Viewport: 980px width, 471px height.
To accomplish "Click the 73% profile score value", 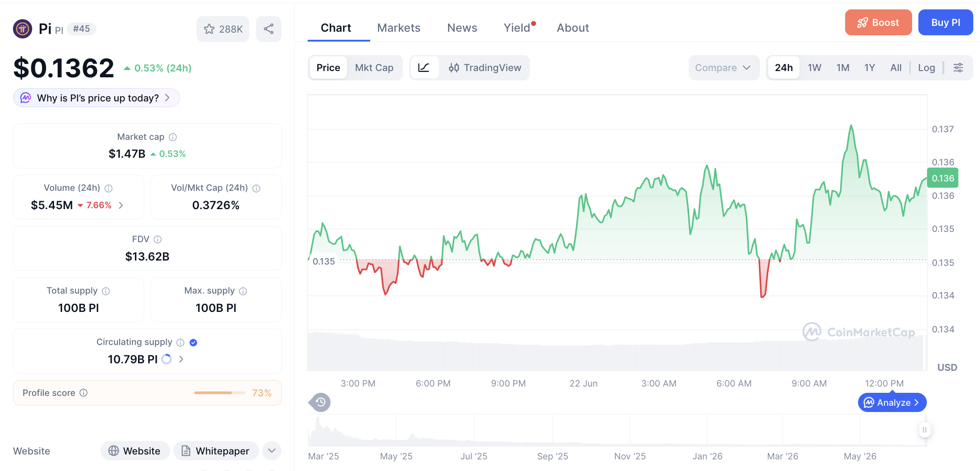I will (x=262, y=393).
